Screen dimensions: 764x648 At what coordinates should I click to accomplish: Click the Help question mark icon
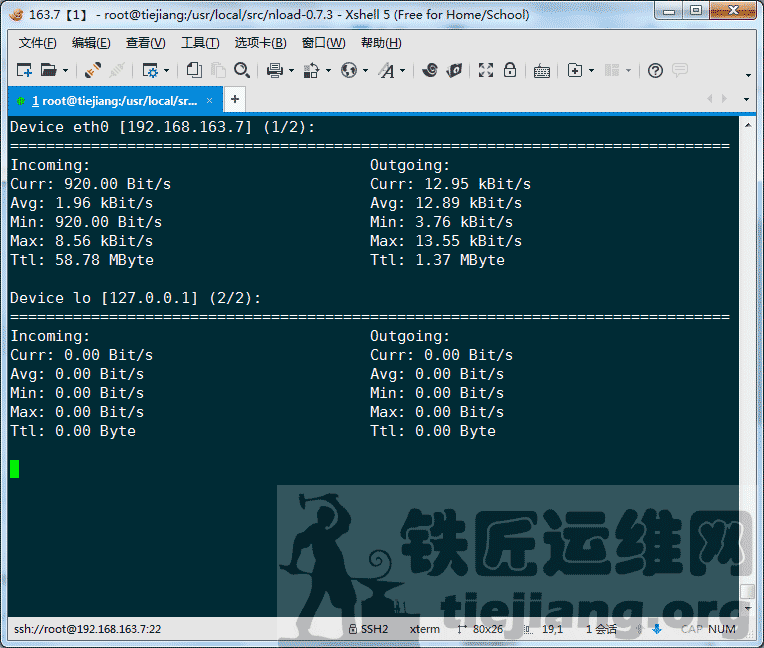pyautogui.click(x=655, y=71)
